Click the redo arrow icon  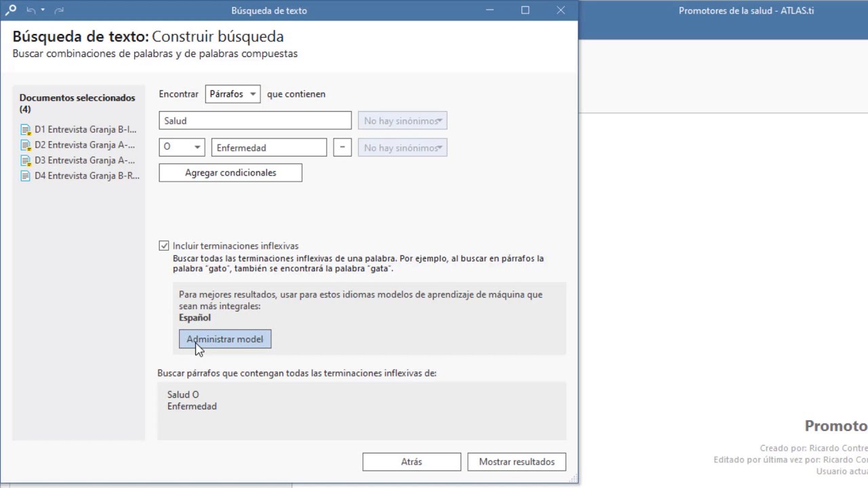coord(59,10)
